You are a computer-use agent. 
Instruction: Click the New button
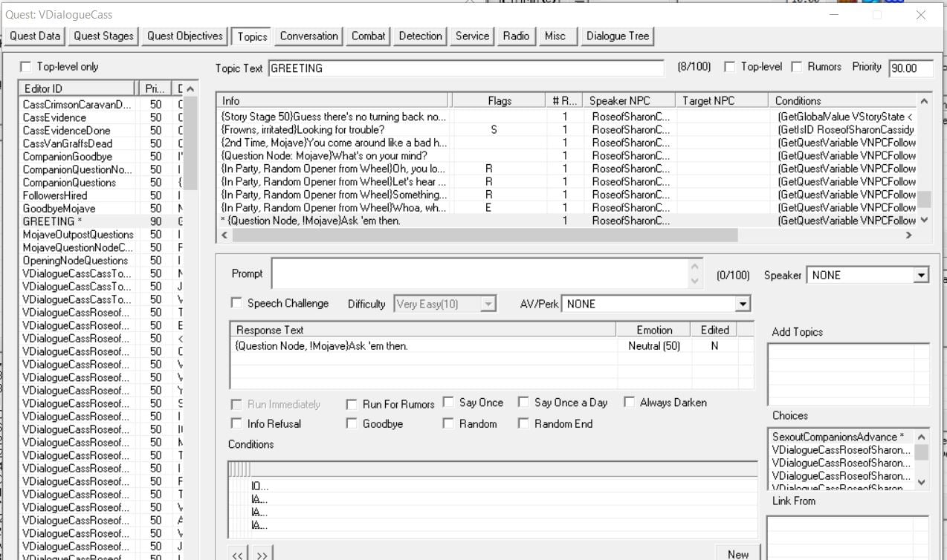[738, 553]
